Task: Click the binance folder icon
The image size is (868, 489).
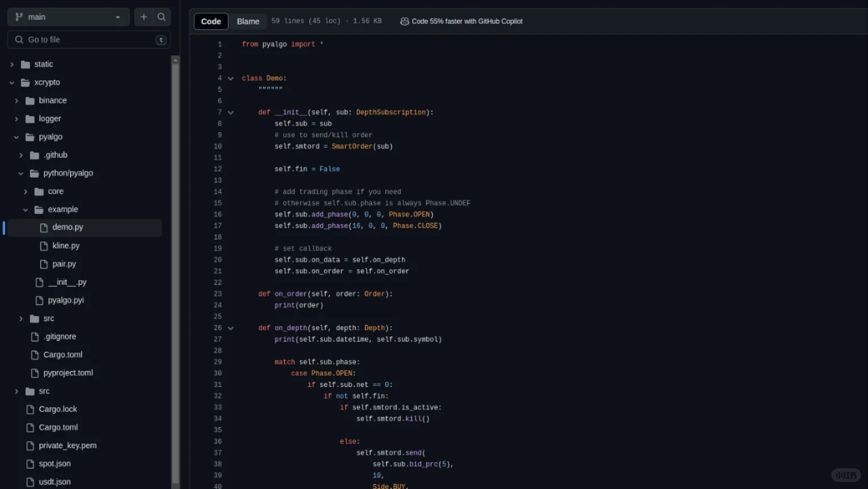Action: point(30,100)
